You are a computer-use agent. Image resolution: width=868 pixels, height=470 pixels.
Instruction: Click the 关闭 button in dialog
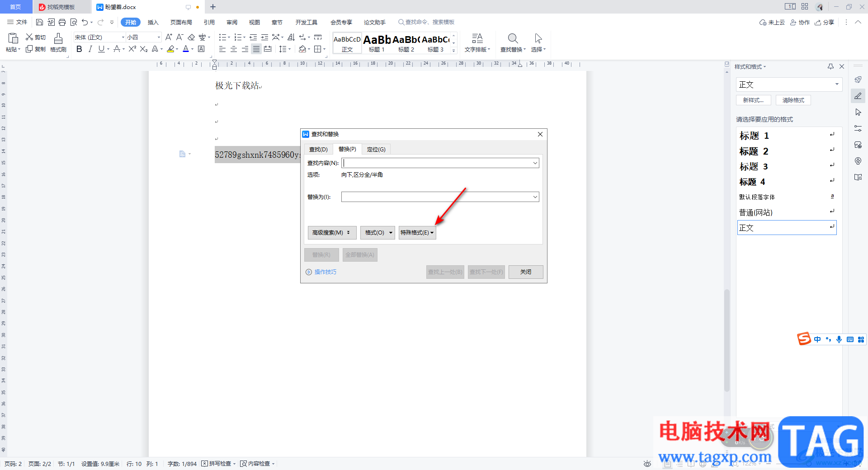point(526,272)
